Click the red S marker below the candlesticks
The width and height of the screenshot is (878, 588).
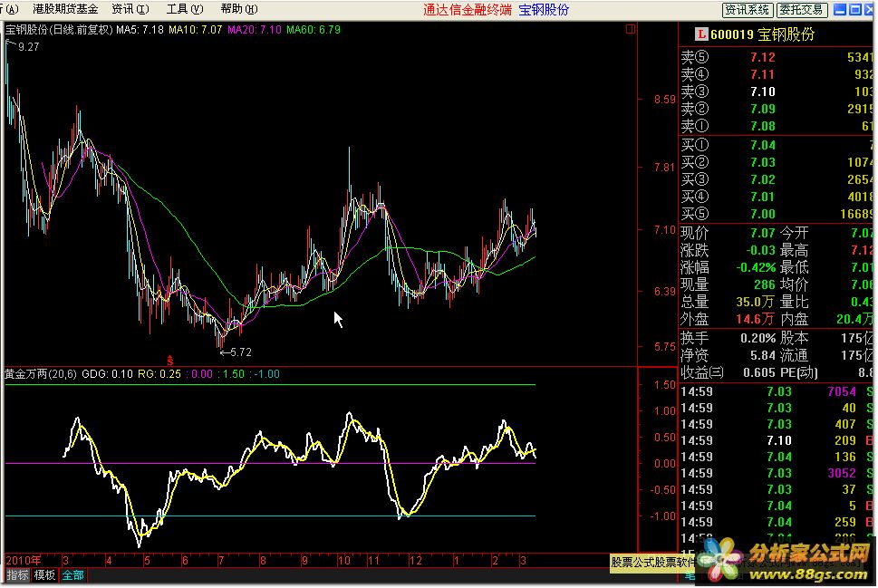pos(170,361)
